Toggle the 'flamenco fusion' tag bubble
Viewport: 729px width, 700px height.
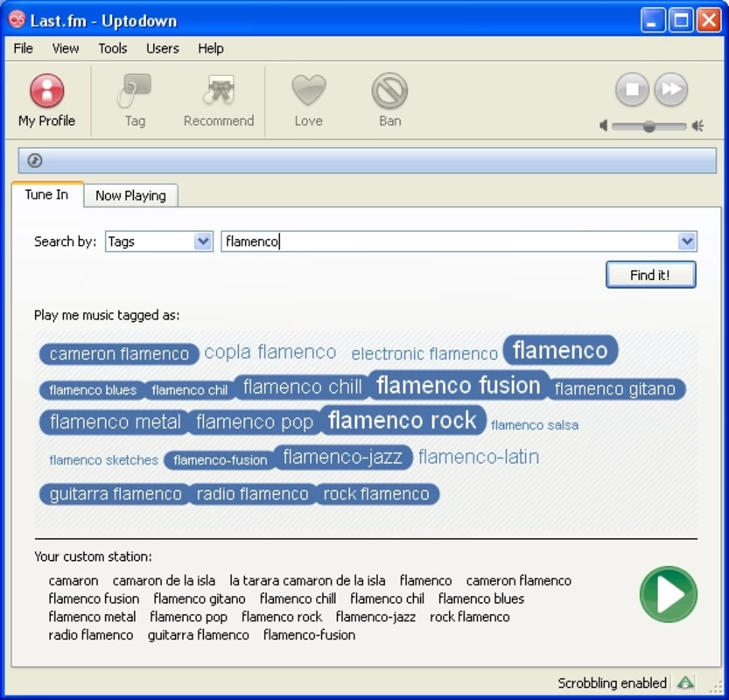(x=459, y=385)
